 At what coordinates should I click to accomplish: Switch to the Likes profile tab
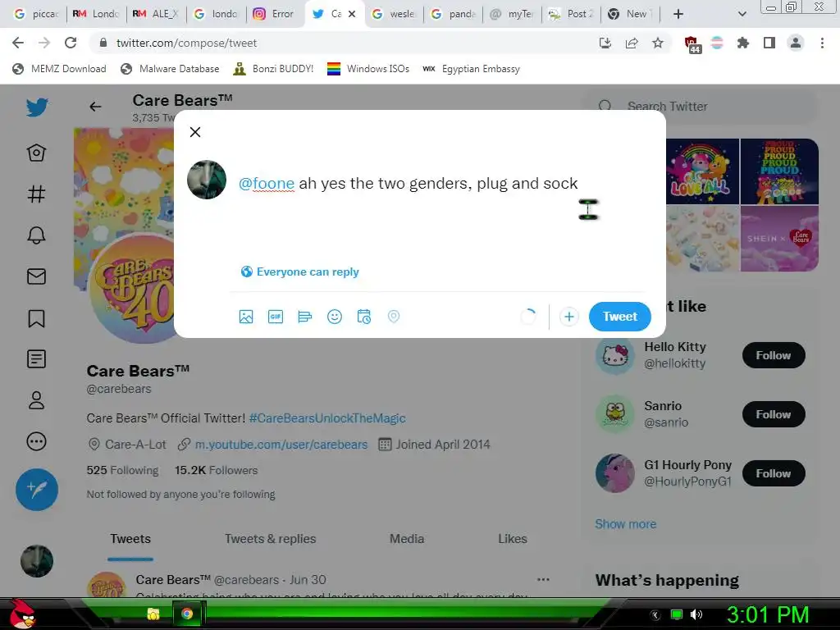[512, 539]
